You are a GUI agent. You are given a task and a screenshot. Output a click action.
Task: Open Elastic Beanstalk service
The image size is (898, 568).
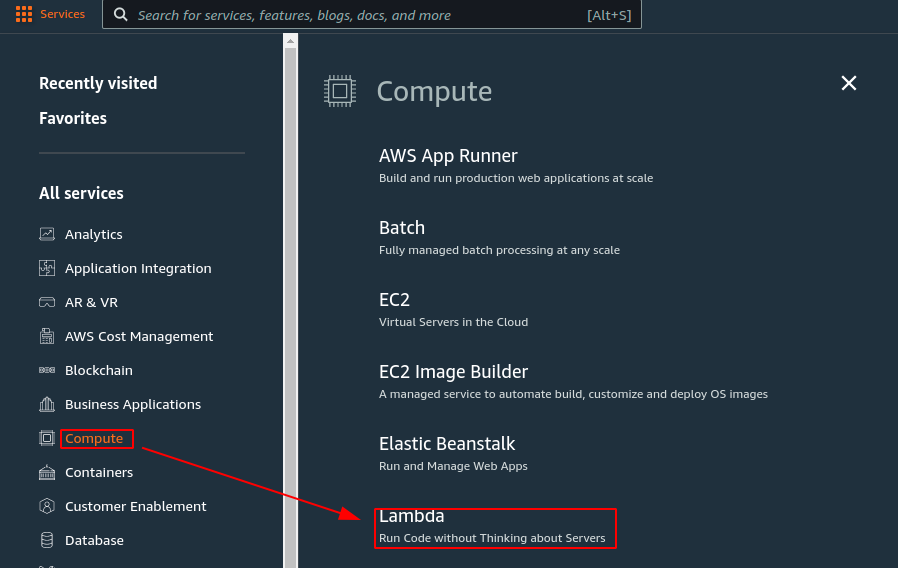[x=447, y=444]
